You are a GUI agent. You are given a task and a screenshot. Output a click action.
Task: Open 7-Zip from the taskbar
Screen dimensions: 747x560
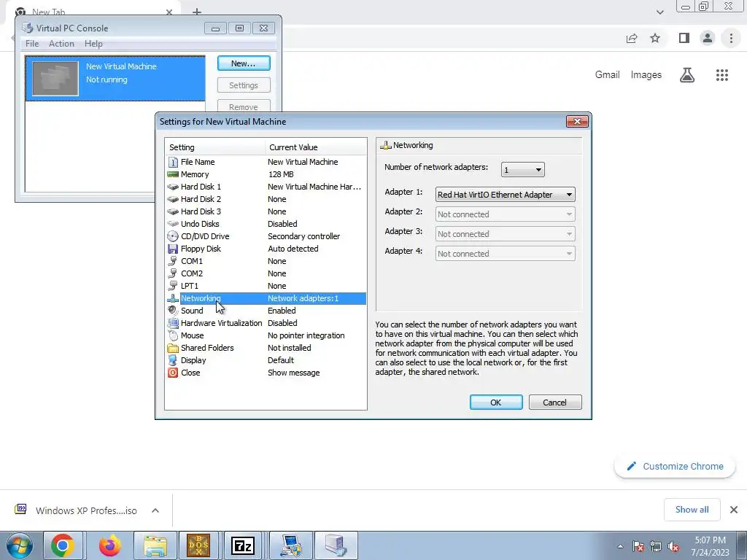(x=242, y=545)
